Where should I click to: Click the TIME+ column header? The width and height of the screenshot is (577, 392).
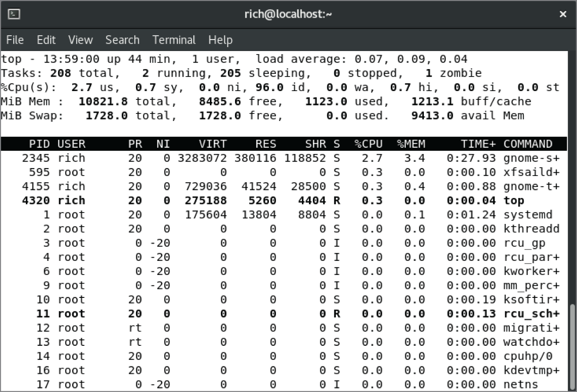pyautogui.click(x=478, y=144)
